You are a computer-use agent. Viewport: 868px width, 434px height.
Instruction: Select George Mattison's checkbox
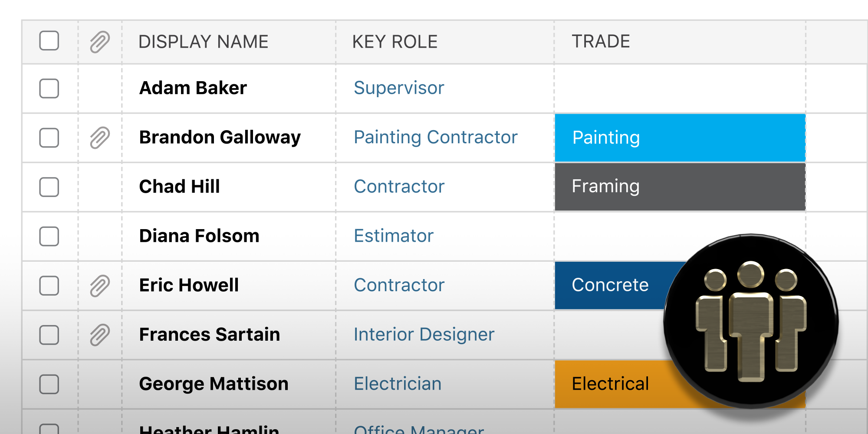pos(49,384)
